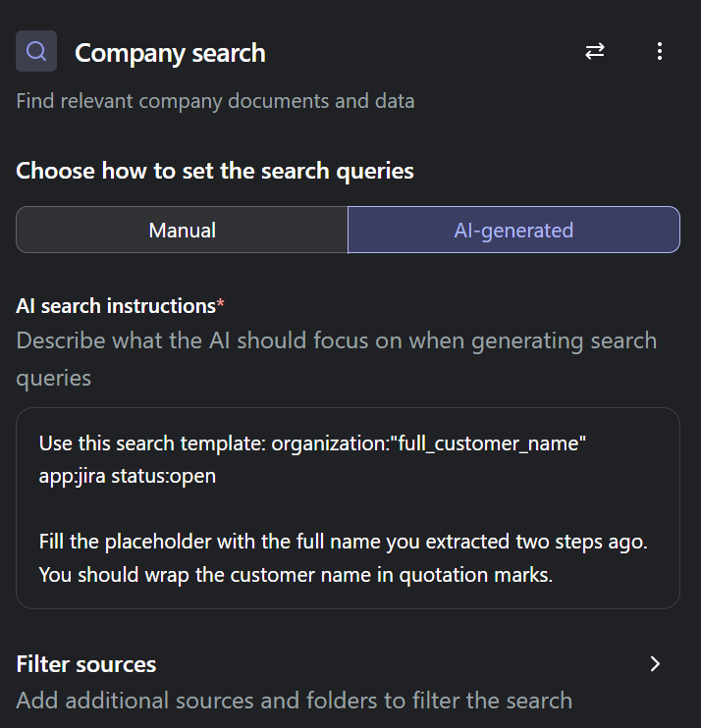Viewport: 701px width, 728px height.
Task: Click 'Describe what the AI should focus on' hint
Action: coord(337,359)
